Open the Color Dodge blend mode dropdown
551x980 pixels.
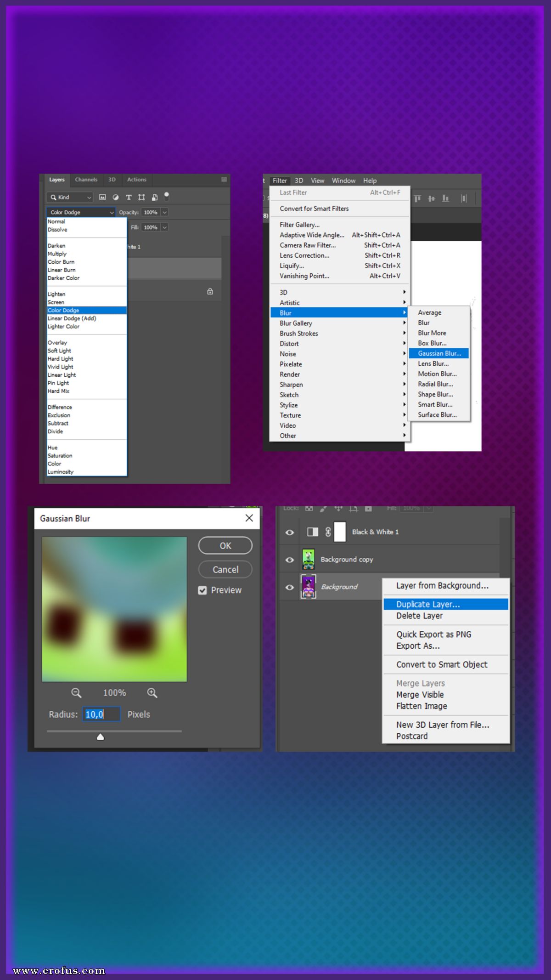(x=81, y=212)
